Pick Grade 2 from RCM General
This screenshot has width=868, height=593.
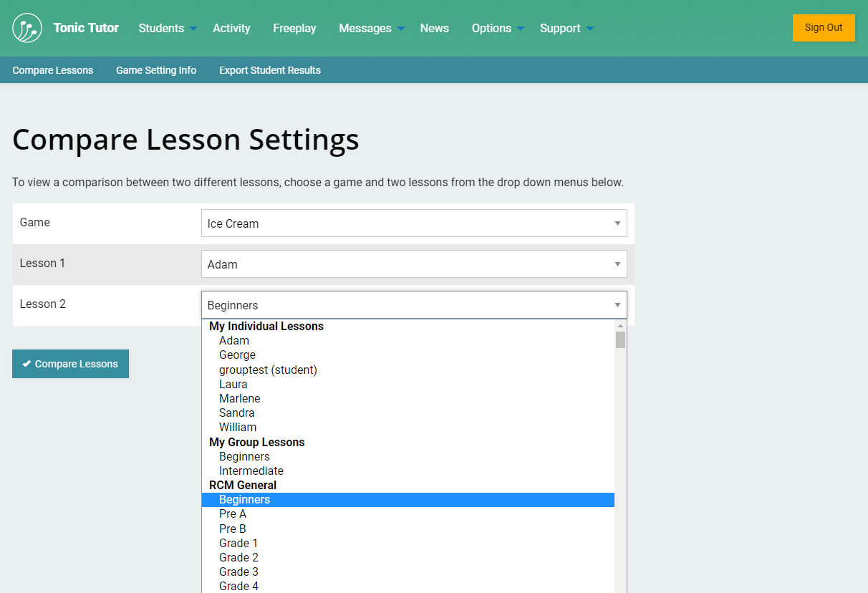click(238, 557)
